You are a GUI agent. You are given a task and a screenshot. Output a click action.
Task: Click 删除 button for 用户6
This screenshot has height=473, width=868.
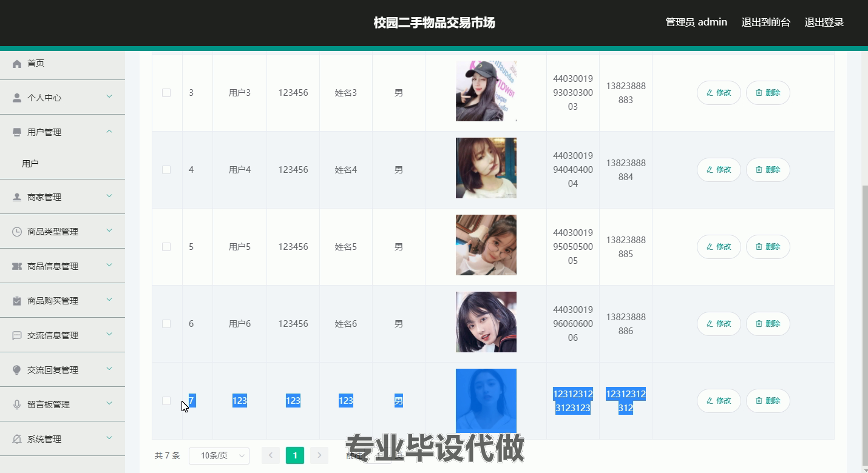coord(768,324)
